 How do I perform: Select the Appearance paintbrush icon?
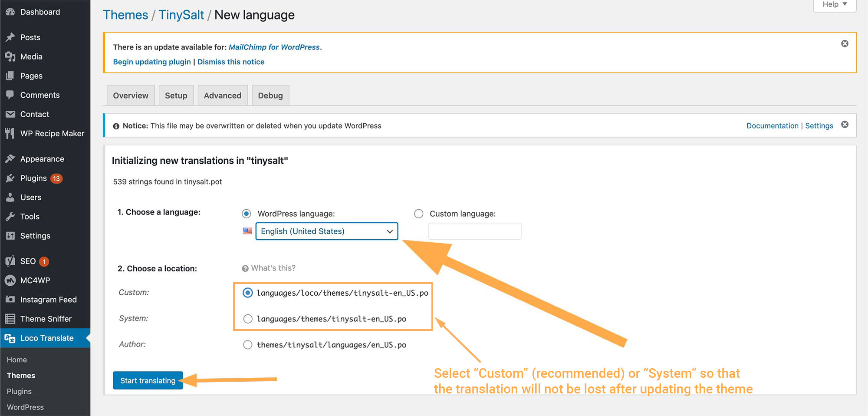(x=10, y=158)
